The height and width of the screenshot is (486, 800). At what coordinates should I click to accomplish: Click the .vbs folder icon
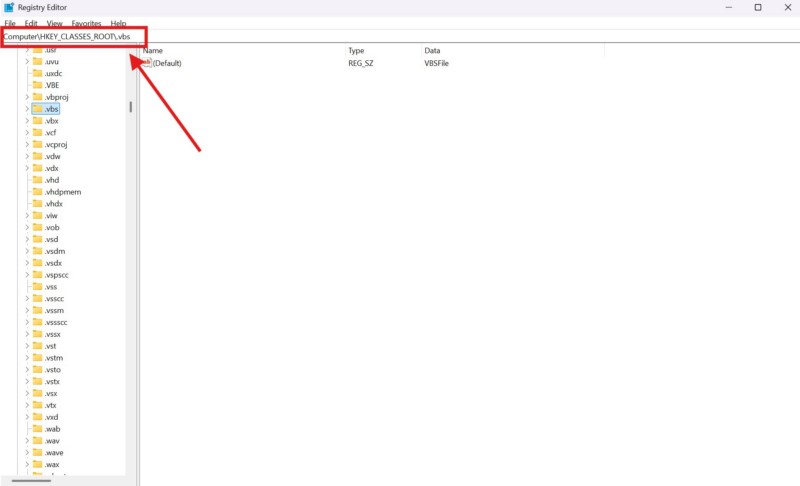pyautogui.click(x=37, y=109)
